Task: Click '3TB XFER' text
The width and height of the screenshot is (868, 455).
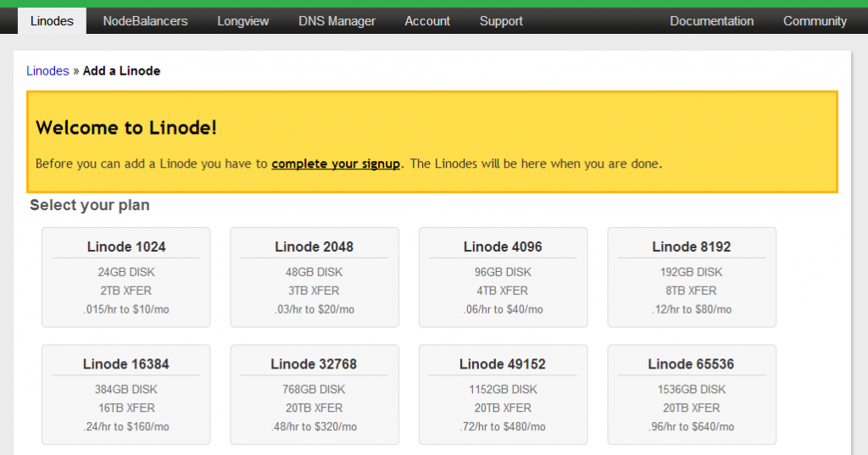Action: point(314,291)
